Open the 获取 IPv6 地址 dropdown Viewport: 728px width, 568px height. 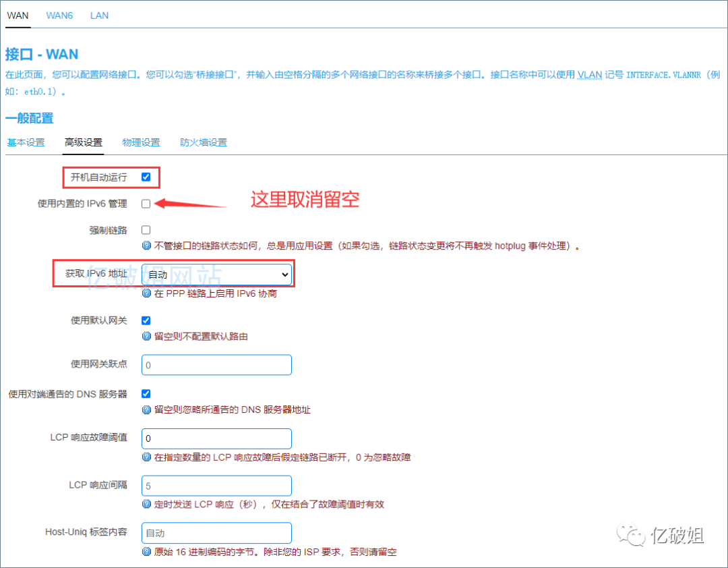click(x=216, y=274)
